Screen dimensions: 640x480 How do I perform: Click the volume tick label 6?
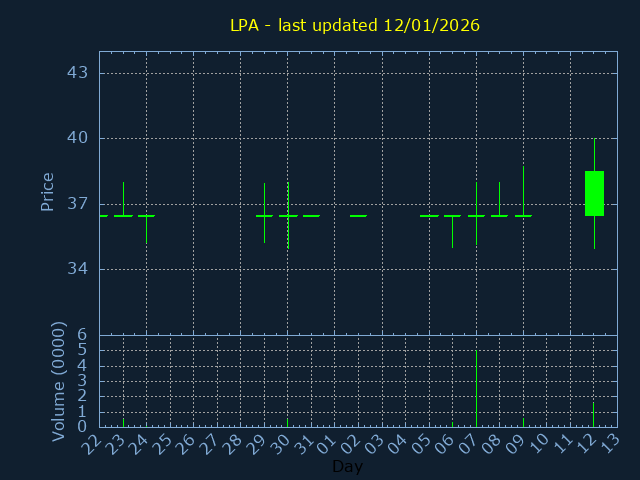tap(82, 335)
